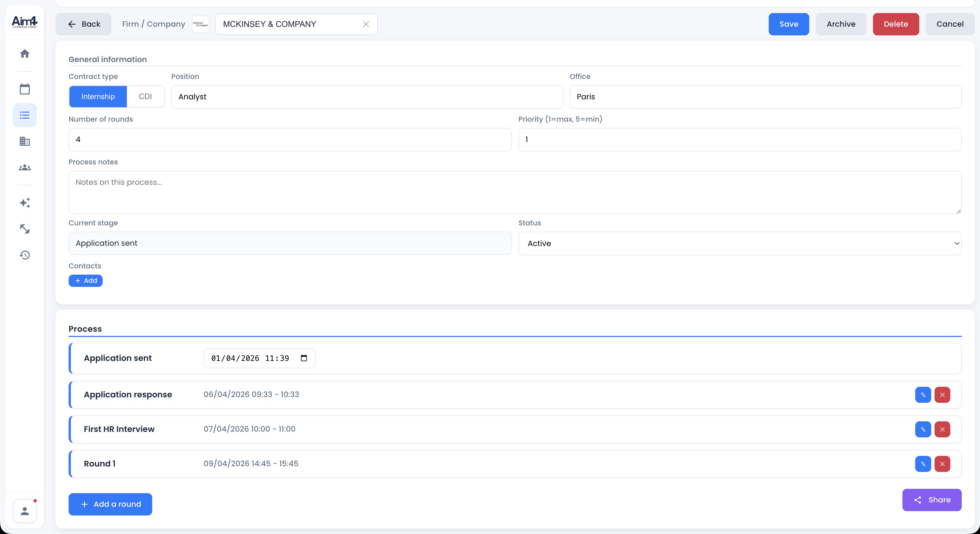Click the Round 1 row label
The height and width of the screenshot is (534, 980).
pyautogui.click(x=100, y=464)
